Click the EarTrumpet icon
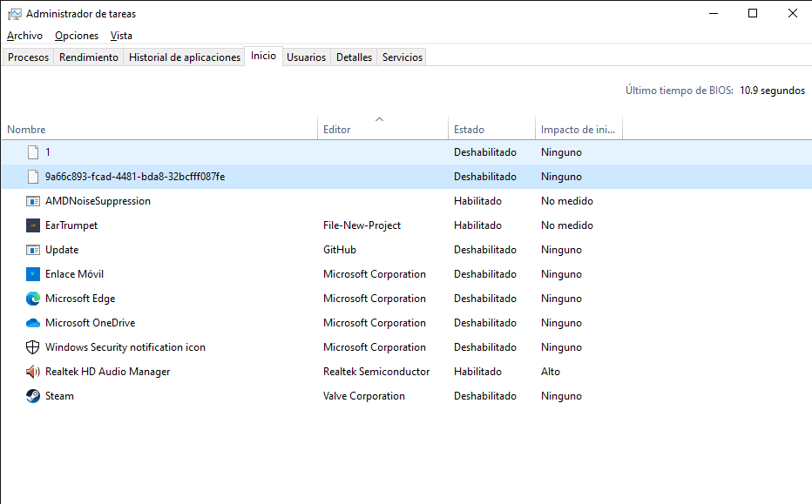Image resolution: width=812 pixels, height=504 pixels. 32,225
